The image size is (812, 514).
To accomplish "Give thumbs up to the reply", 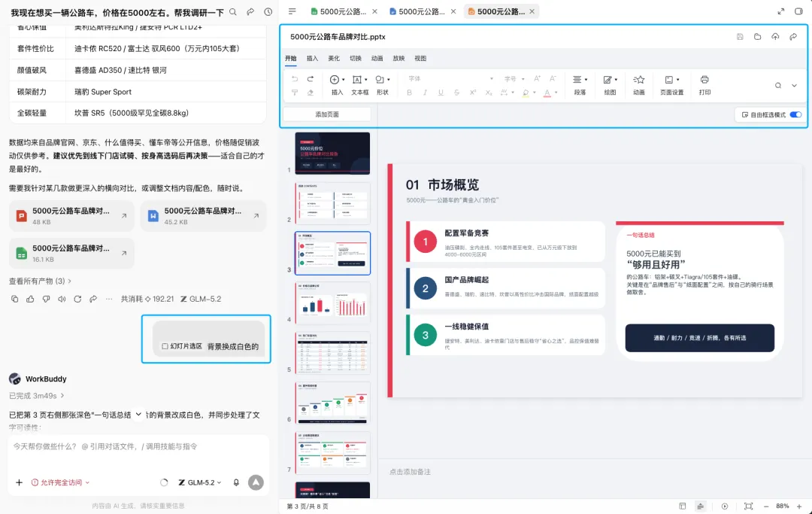I will pyautogui.click(x=31, y=299).
